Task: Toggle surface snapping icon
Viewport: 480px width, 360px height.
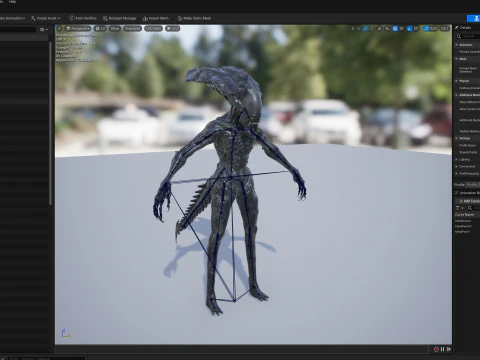Action: pyautogui.click(x=387, y=29)
